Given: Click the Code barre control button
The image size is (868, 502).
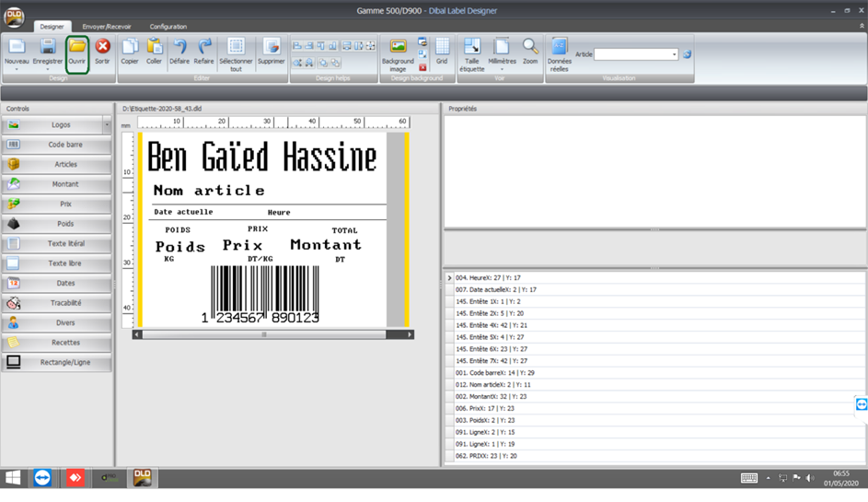Looking at the screenshot, I should [x=64, y=145].
